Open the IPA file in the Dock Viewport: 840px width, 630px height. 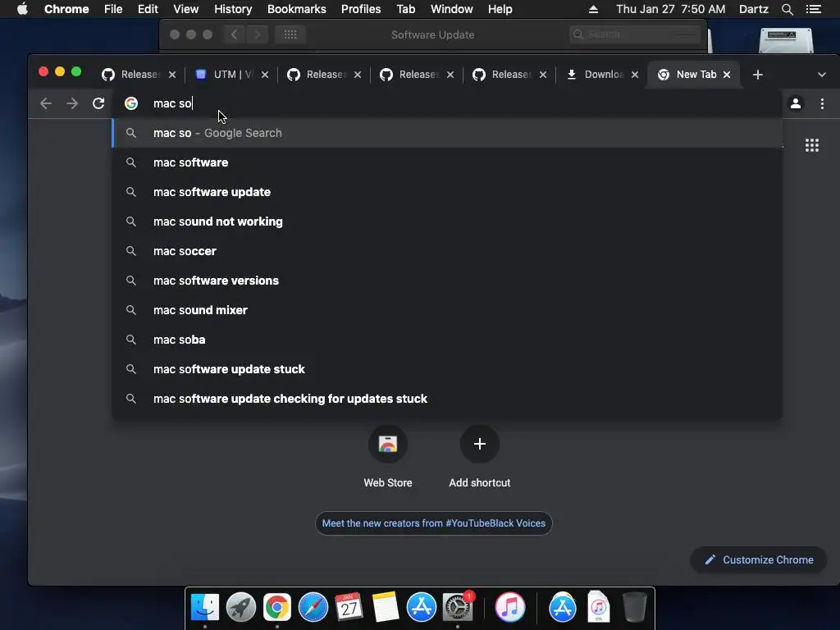point(598,607)
